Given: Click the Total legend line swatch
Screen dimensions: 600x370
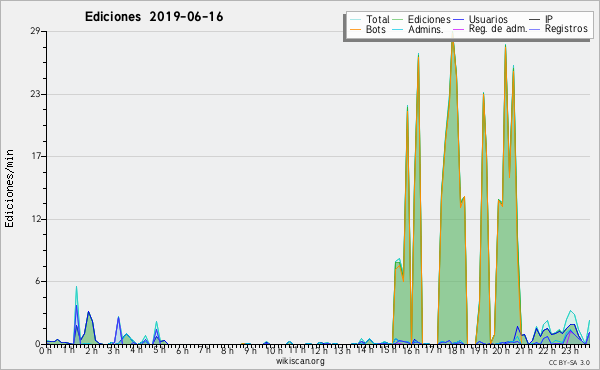Looking at the screenshot, I should coord(356,20).
